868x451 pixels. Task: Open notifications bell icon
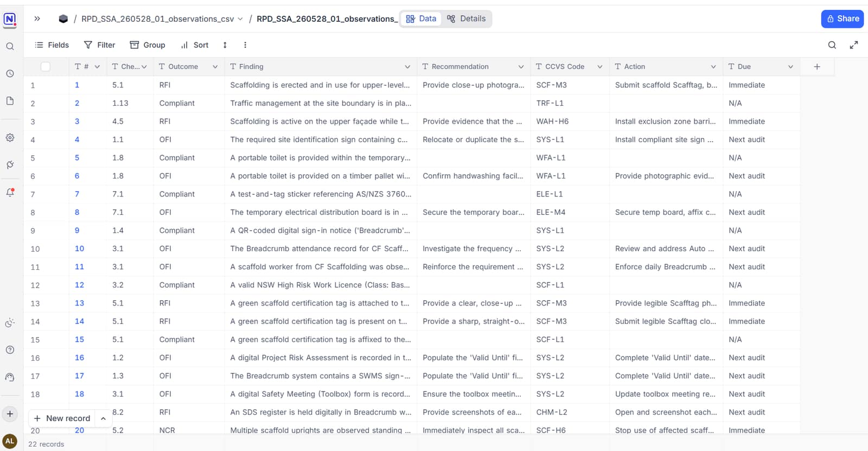tap(10, 192)
